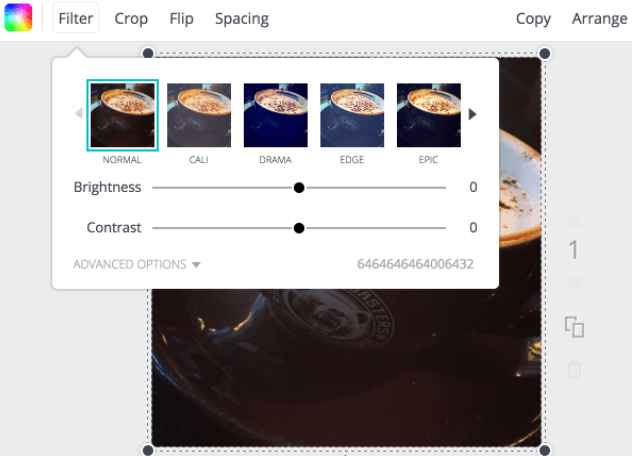Screen dimensions: 634x456
Task: Open the Flip options
Action: 181,19
